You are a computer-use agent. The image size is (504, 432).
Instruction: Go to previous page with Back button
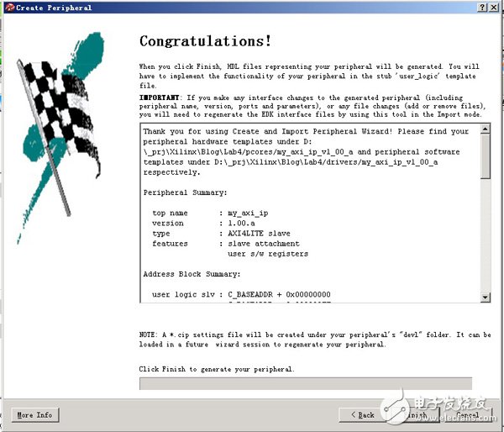[362, 414]
